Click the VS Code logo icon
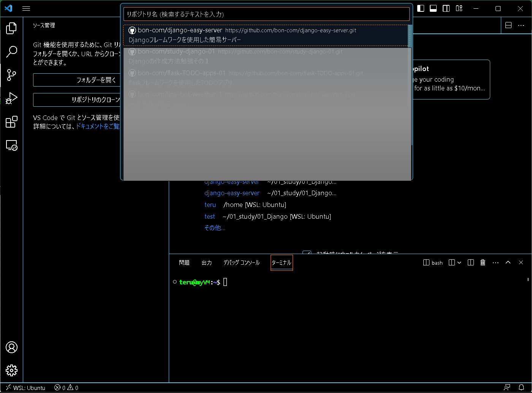This screenshot has width=532, height=393. coord(8,8)
